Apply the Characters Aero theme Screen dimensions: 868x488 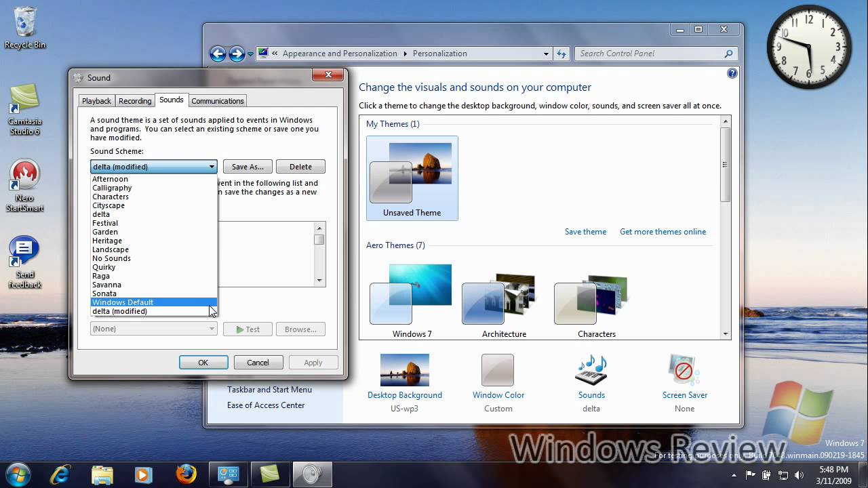click(596, 300)
